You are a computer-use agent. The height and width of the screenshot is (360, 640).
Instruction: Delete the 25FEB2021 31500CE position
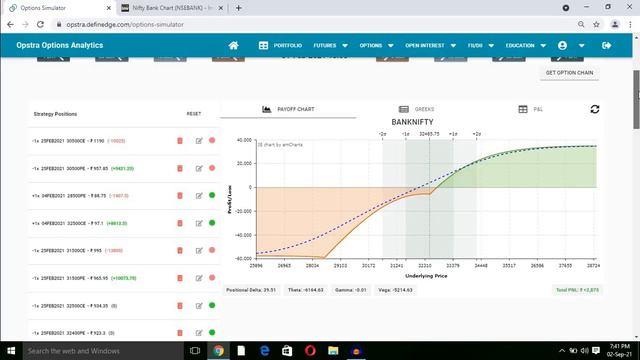coord(180,251)
